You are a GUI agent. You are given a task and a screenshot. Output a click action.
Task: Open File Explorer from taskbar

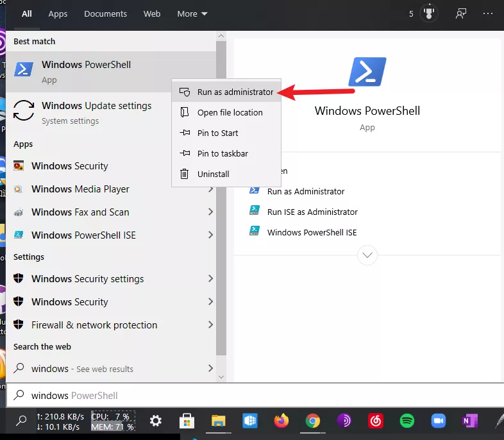click(x=218, y=421)
